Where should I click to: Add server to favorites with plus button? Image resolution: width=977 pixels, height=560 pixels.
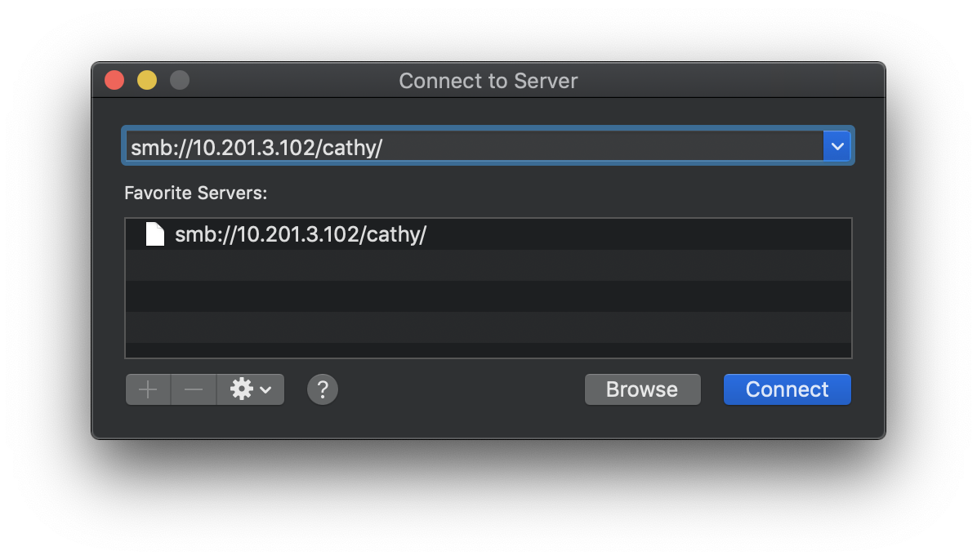pos(148,389)
